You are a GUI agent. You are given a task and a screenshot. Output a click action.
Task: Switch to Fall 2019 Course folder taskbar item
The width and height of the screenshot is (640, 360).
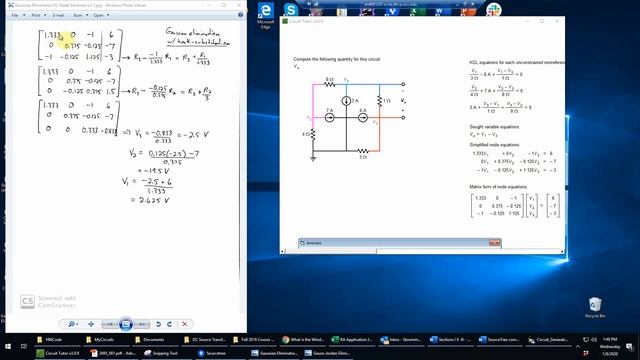[x=254, y=340]
